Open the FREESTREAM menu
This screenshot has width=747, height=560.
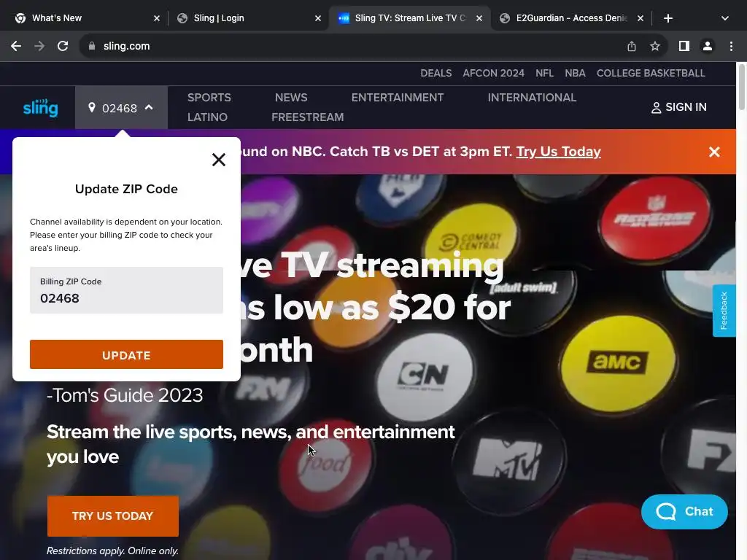pyautogui.click(x=307, y=117)
